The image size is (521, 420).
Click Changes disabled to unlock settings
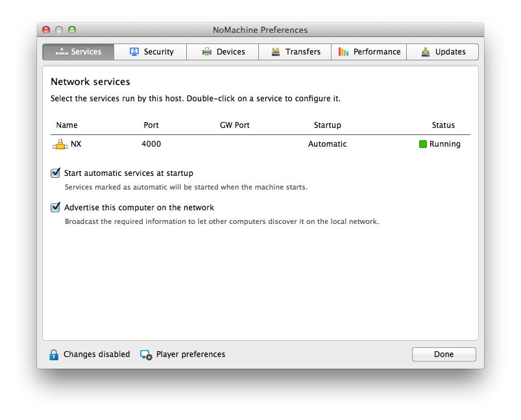97,354
